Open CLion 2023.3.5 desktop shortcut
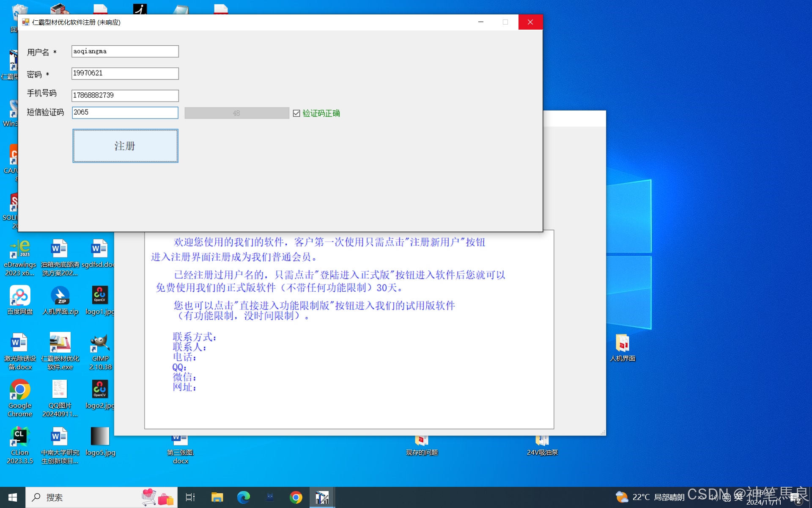The width and height of the screenshot is (812, 508). click(x=20, y=437)
